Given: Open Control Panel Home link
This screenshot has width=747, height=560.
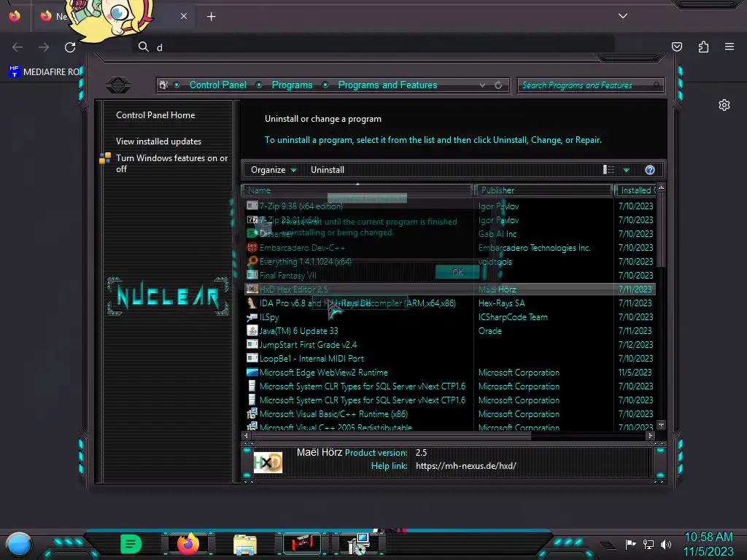Looking at the screenshot, I should tap(155, 115).
